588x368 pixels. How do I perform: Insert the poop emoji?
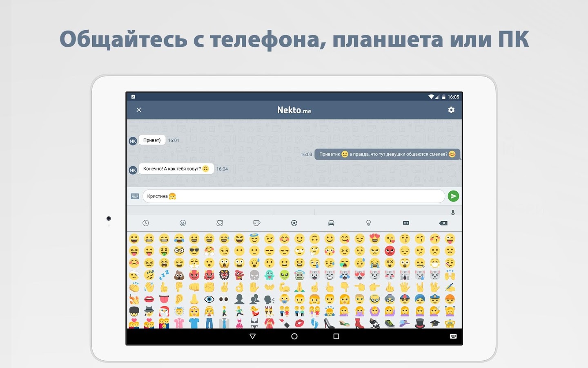click(x=179, y=275)
